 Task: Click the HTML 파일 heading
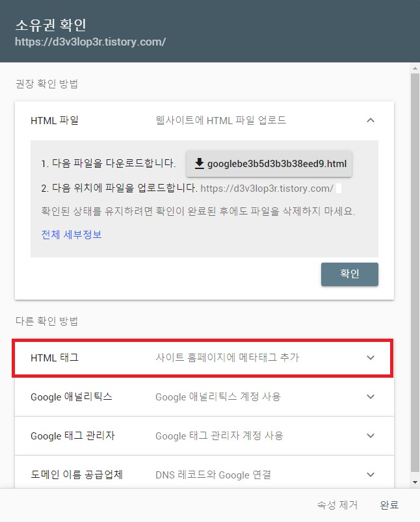tap(55, 120)
